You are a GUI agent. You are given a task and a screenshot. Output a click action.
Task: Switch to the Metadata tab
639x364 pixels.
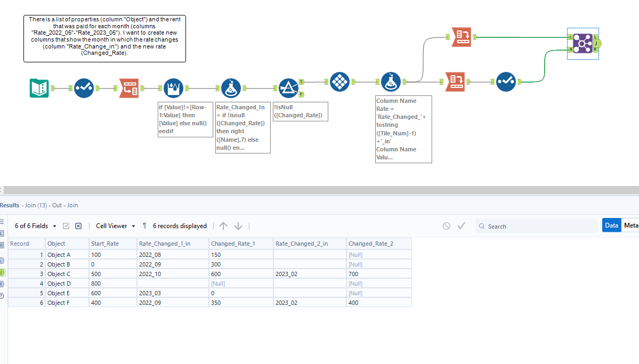click(x=632, y=225)
